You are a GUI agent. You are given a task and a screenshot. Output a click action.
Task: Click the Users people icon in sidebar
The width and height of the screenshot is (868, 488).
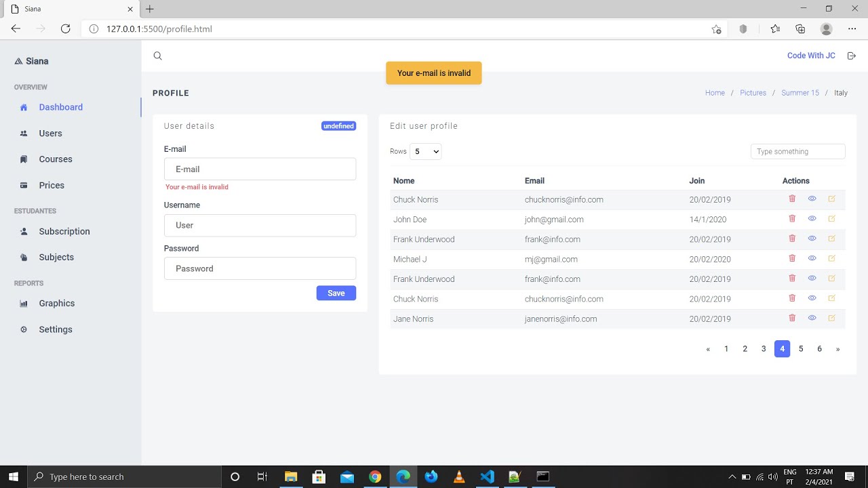point(24,134)
